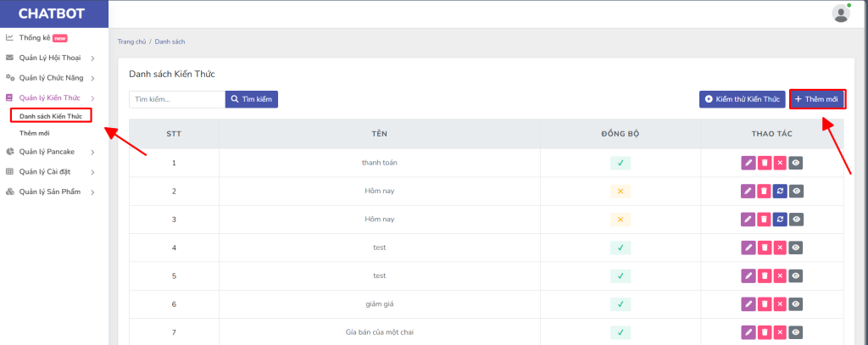Open the user avatar in top right

(841, 13)
